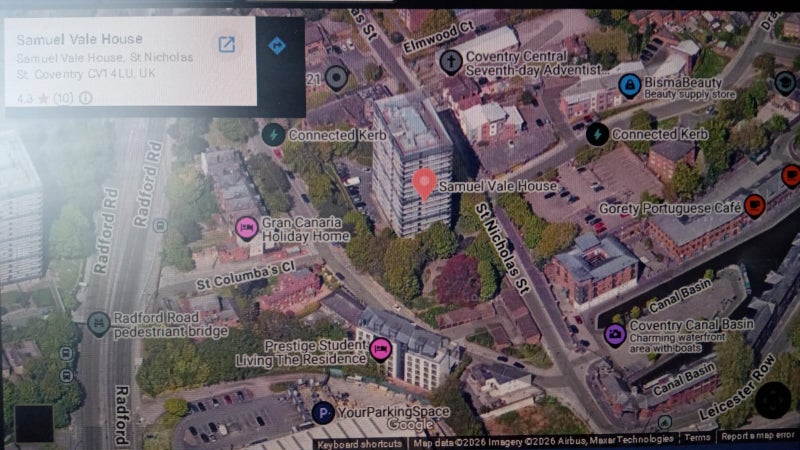Screen dimensions: 800x450
Task: Click the BismaBeauty shopping marker
Action: (x=629, y=84)
